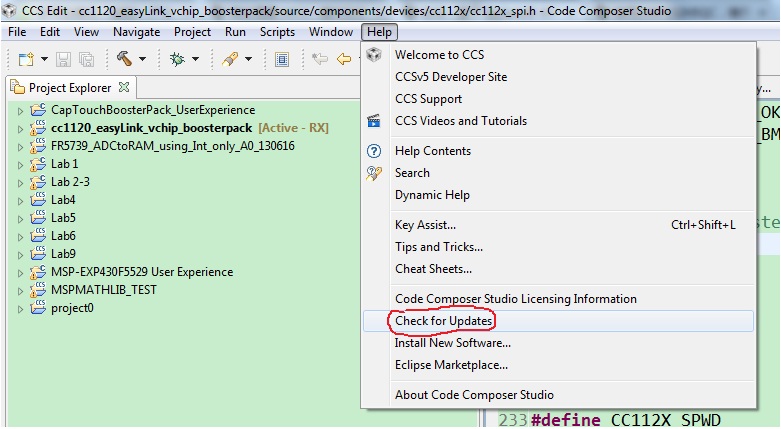This screenshot has width=781, height=429.
Task: Click the Last Edit Location arrow icon
Action: pos(320,59)
